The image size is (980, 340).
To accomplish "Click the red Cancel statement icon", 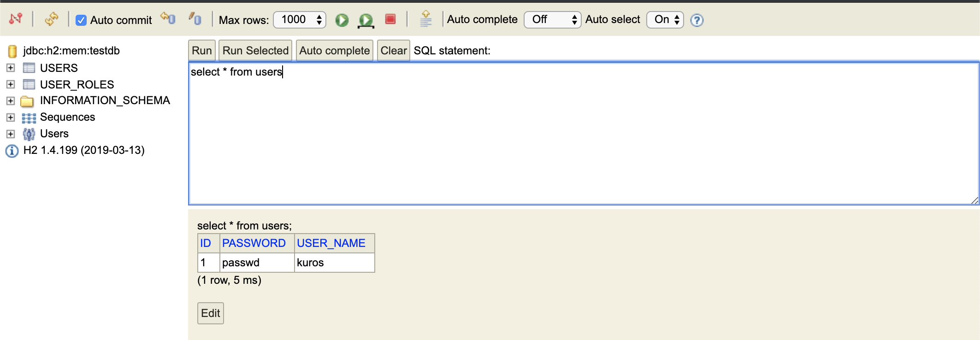I will click(x=390, y=19).
